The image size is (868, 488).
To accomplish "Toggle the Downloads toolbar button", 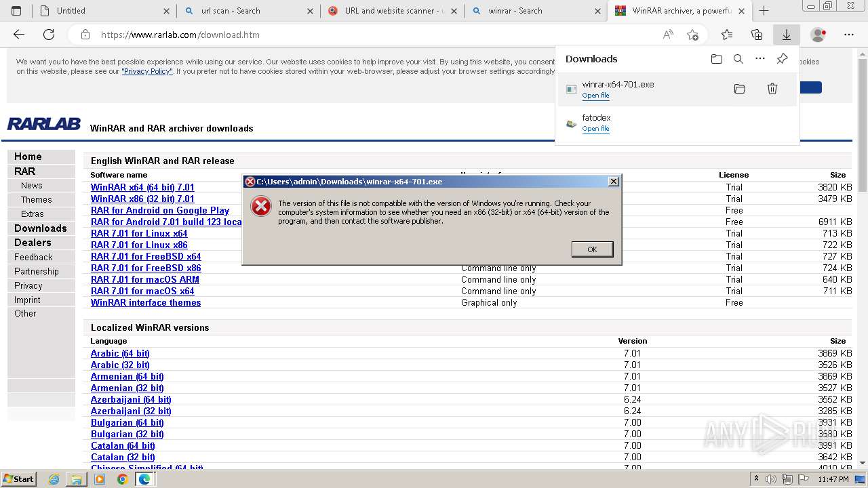I will [x=787, y=35].
